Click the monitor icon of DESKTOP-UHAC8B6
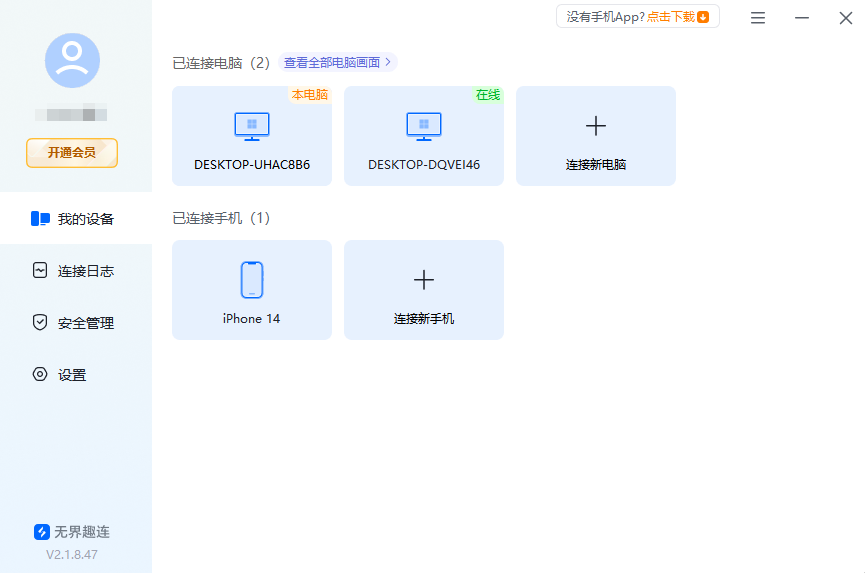Viewport: 865px width, 573px height. pyautogui.click(x=252, y=126)
